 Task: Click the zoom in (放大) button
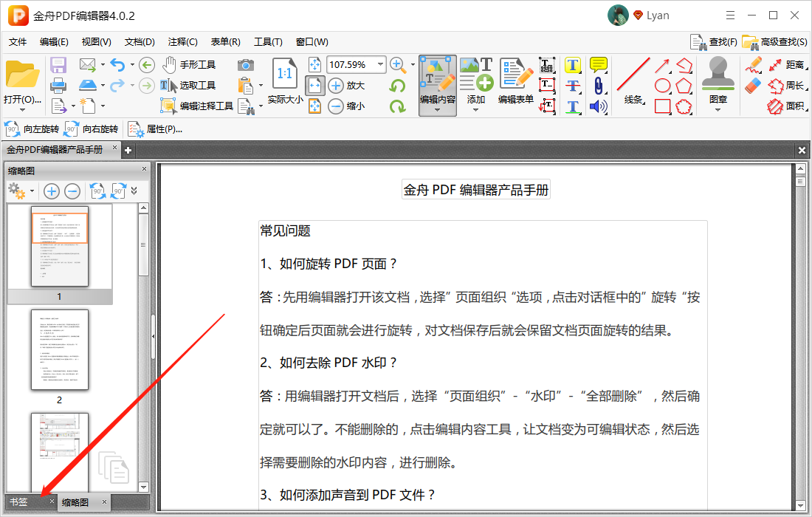347,86
